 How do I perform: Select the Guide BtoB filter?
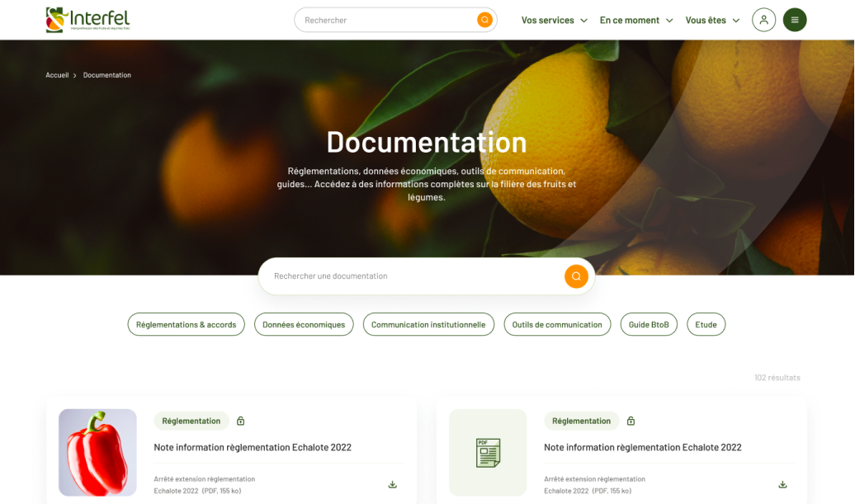point(649,325)
